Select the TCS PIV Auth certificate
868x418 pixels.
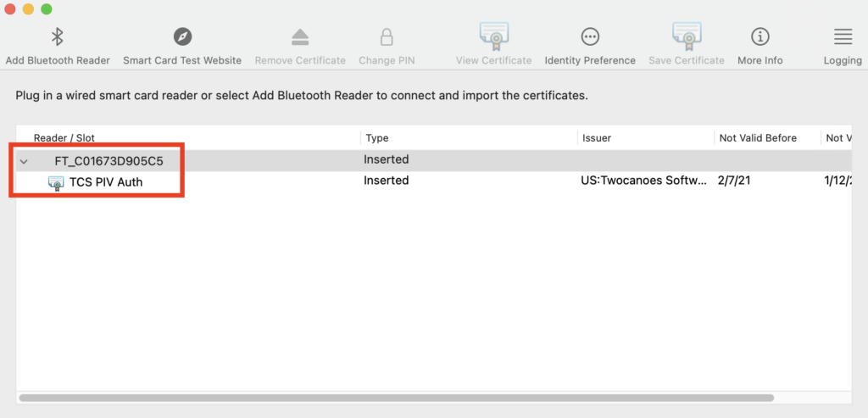[106, 182]
